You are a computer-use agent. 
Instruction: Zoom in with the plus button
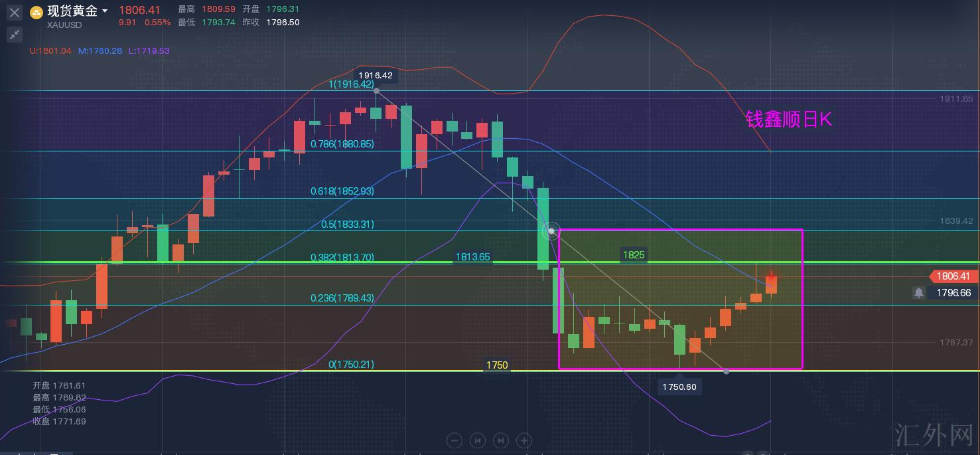pyautogui.click(x=524, y=440)
